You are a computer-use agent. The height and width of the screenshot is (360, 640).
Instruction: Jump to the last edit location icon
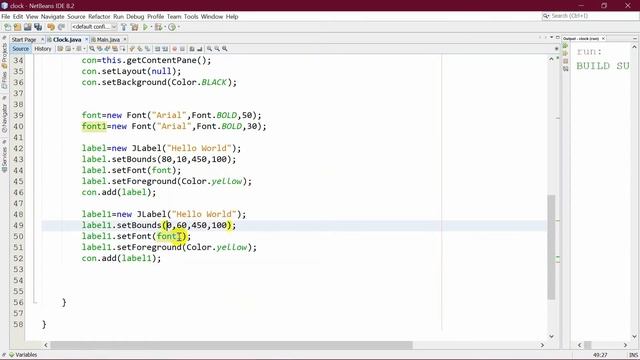point(60,49)
